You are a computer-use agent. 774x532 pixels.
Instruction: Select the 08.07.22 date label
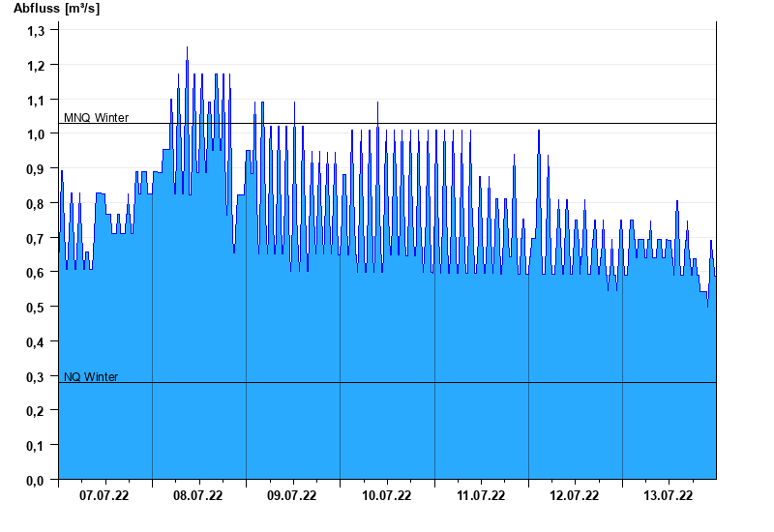tap(198, 495)
